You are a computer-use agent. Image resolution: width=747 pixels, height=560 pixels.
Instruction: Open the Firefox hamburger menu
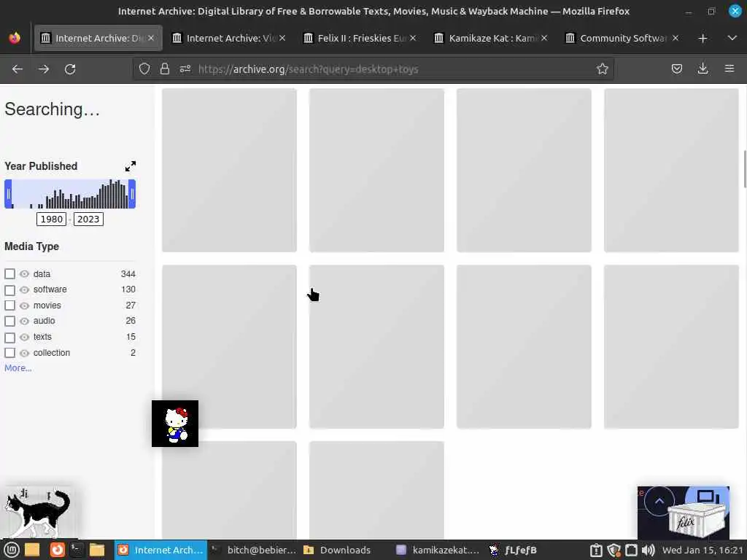(729, 69)
